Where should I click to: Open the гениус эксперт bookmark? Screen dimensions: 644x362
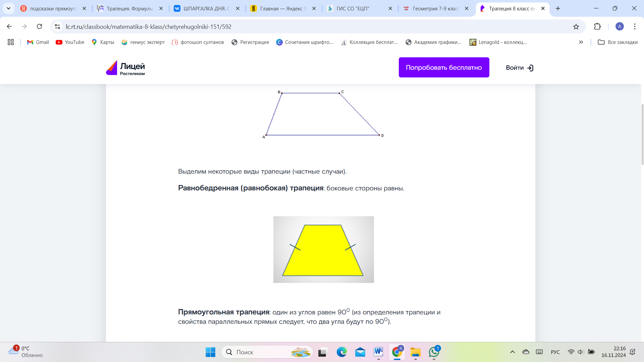coord(143,42)
